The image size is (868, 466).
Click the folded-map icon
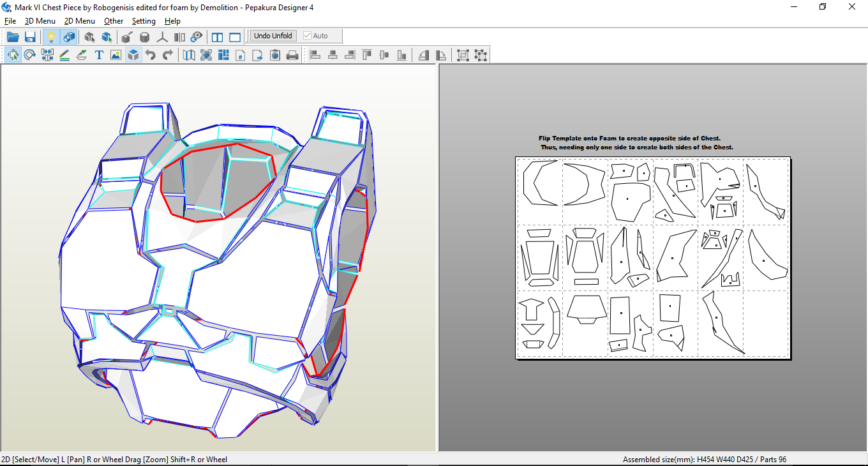click(189, 55)
